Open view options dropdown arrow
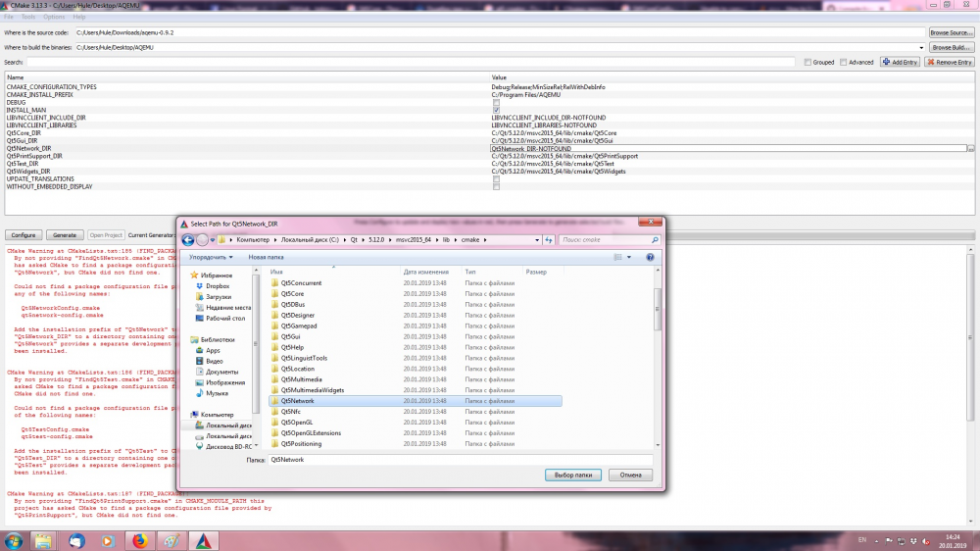This screenshot has height=551, width=980. pyautogui.click(x=629, y=257)
